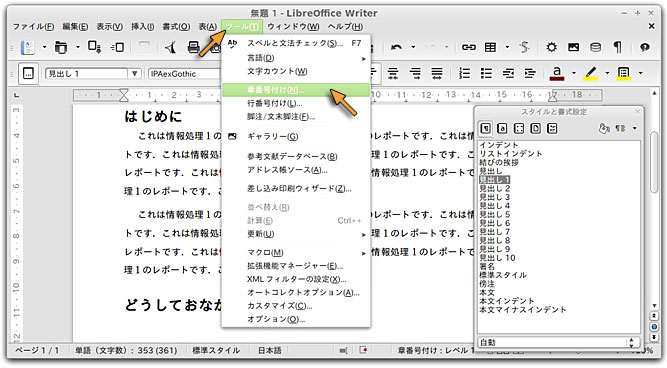The image size is (667, 368).
Task: Show Page Styles in the Styles window
Action: (x=536, y=128)
